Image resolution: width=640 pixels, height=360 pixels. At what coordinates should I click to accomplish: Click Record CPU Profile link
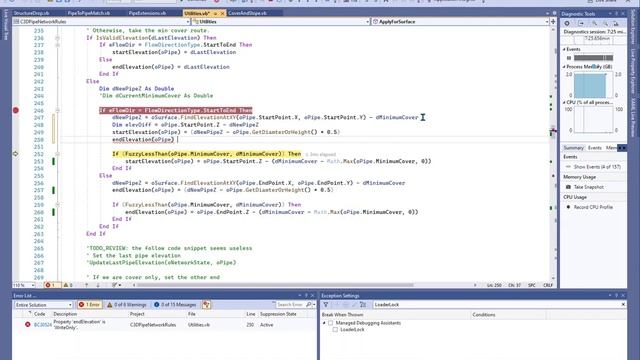tap(593, 207)
